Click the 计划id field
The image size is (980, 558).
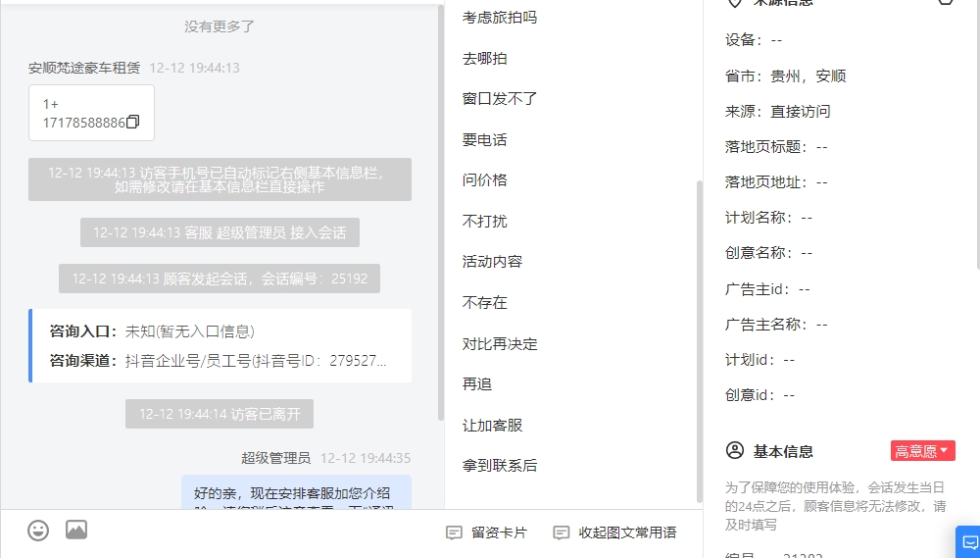pyautogui.click(x=760, y=360)
